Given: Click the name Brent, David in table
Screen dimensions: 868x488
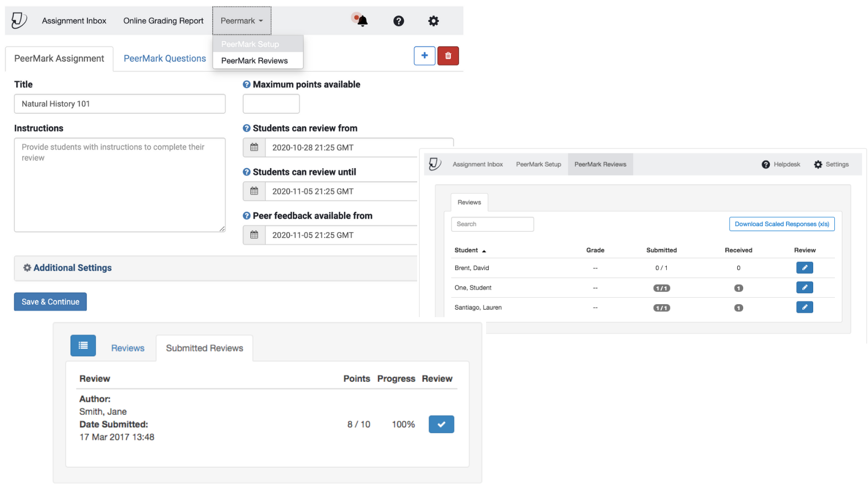Looking at the screenshot, I should pyautogui.click(x=472, y=268).
